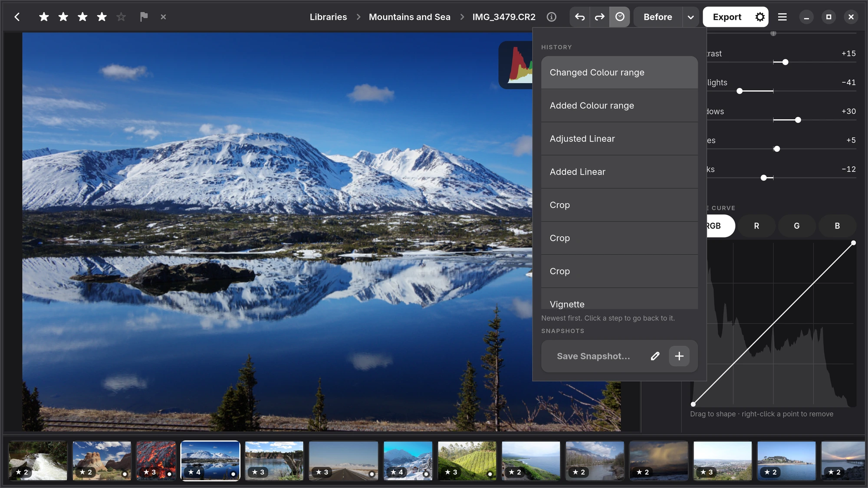This screenshot has height=488, width=868.
Task: Open the desert road thumbnail
Action: pos(343,461)
